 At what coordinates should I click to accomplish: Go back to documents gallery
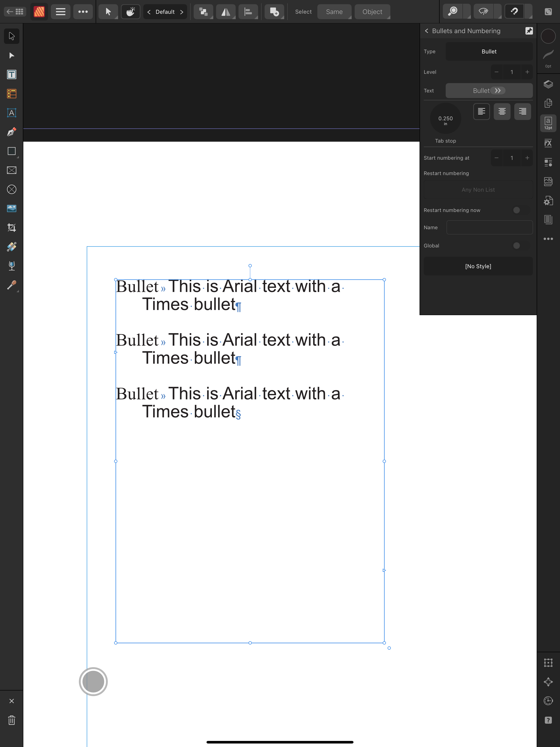point(15,12)
